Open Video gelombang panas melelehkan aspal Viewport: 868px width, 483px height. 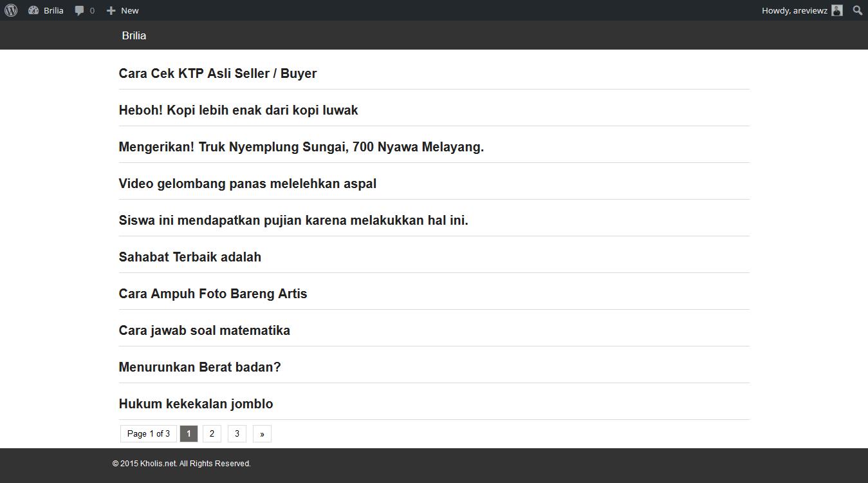pos(247,184)
